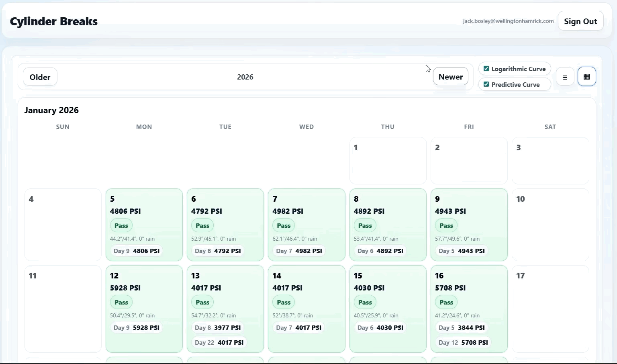
Task: Click weather text 54.7°/32.2°, 0" rain
Action: click(214, 315)
